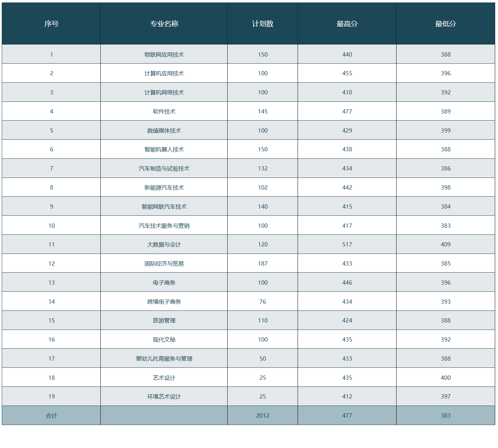The image size is (498, 448).
Task: Click the 专业名称 column header
Action: (x=164, y=24)
